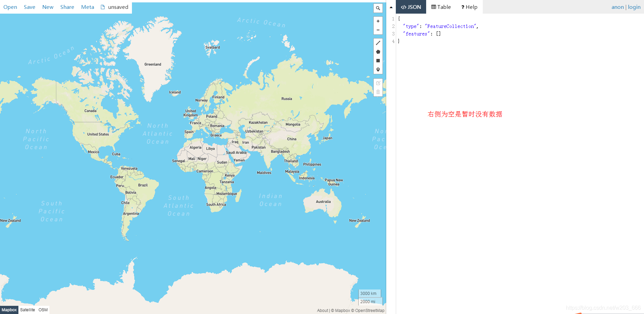
Task: Select the draw marker tool
Action: pos(378,69)
